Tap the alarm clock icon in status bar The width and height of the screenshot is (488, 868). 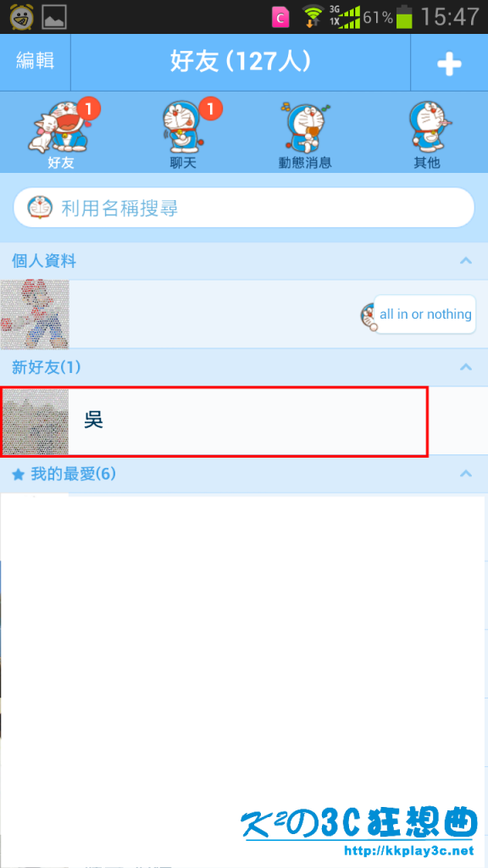pyautogui.click(x=22, y=17)
